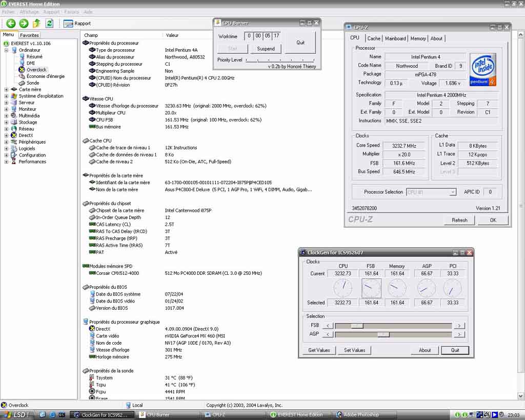This screenshot has width=525, height=420.
Task: Click Get Values in ClockGen
Action: click(319, 350)
